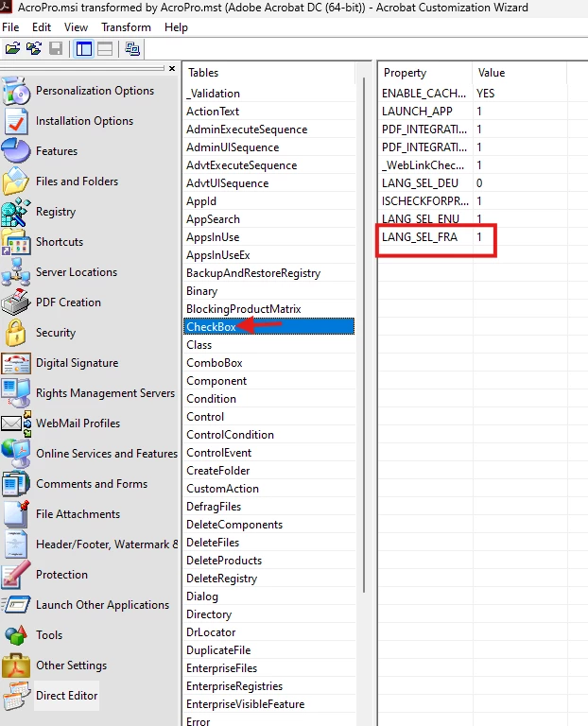Select the ActionText table
The height and width of the screenshot is (726, 588).
[x=269, y=112]
